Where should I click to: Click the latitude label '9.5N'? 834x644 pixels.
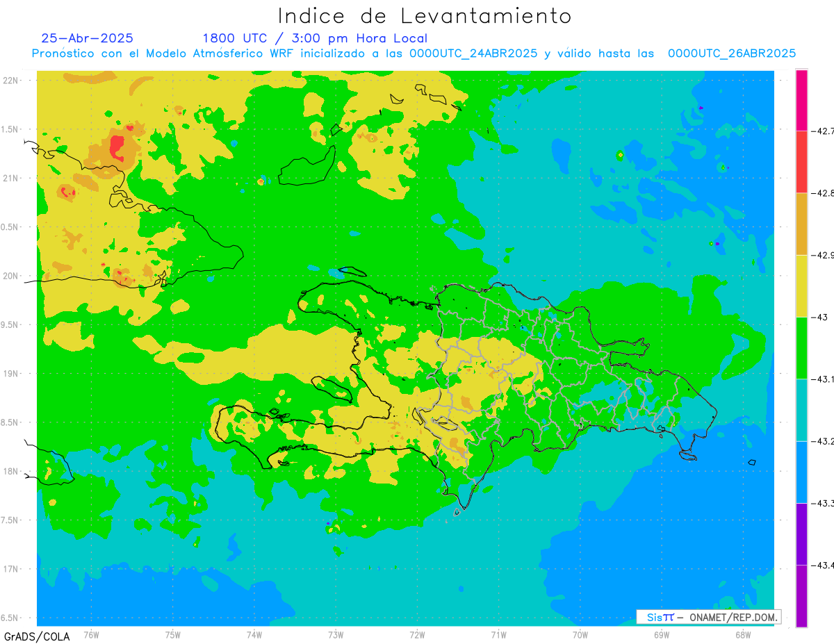click(x=10, y=325)
